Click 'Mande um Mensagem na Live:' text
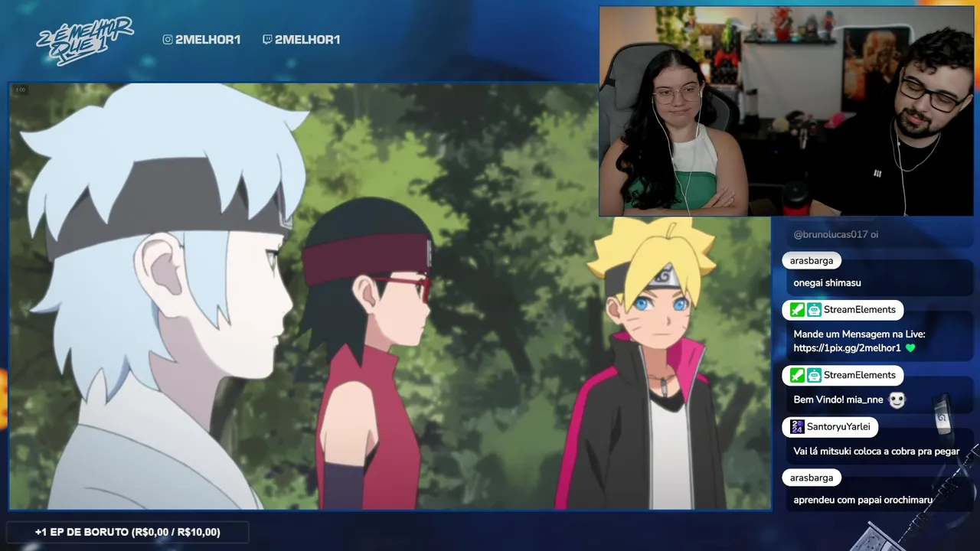 coord(859,334)
